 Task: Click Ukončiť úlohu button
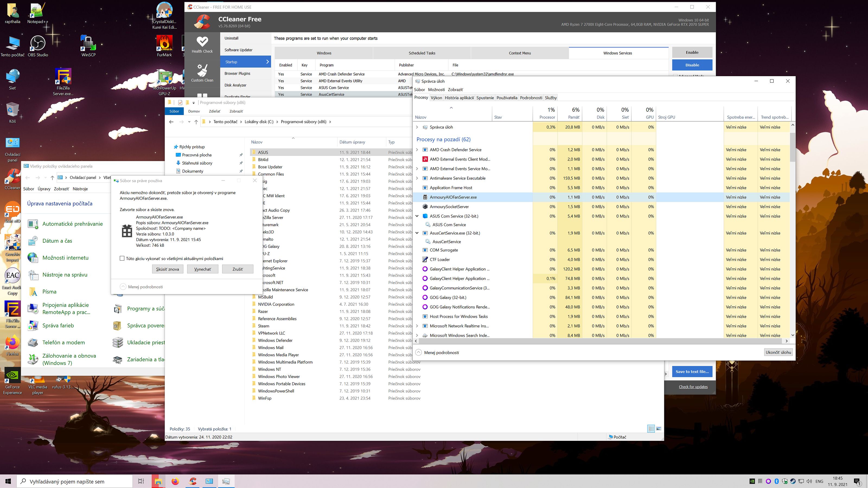pyautogui.click(x=778, y=352)
